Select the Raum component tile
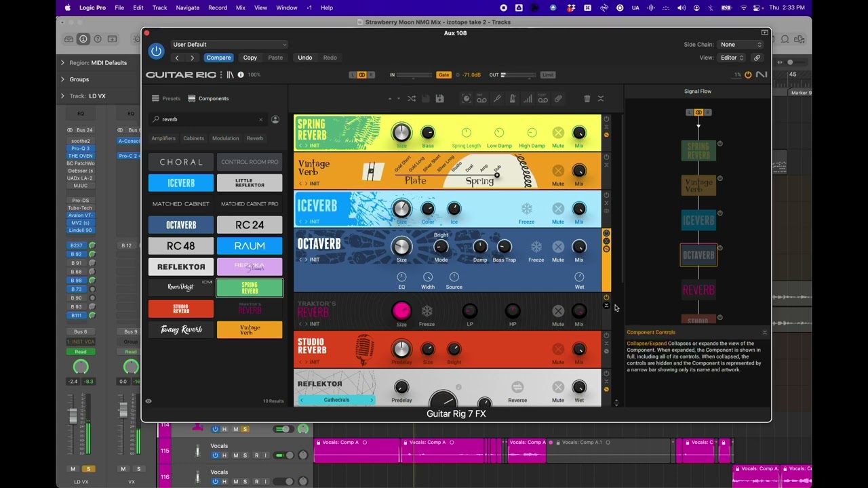 point(250,246)
